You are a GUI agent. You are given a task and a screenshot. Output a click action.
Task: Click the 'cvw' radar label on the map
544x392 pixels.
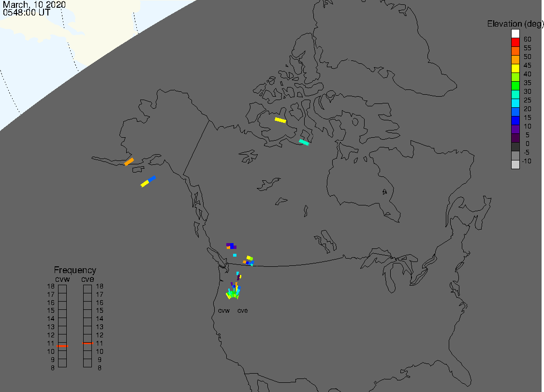click(x=224, y=310)
